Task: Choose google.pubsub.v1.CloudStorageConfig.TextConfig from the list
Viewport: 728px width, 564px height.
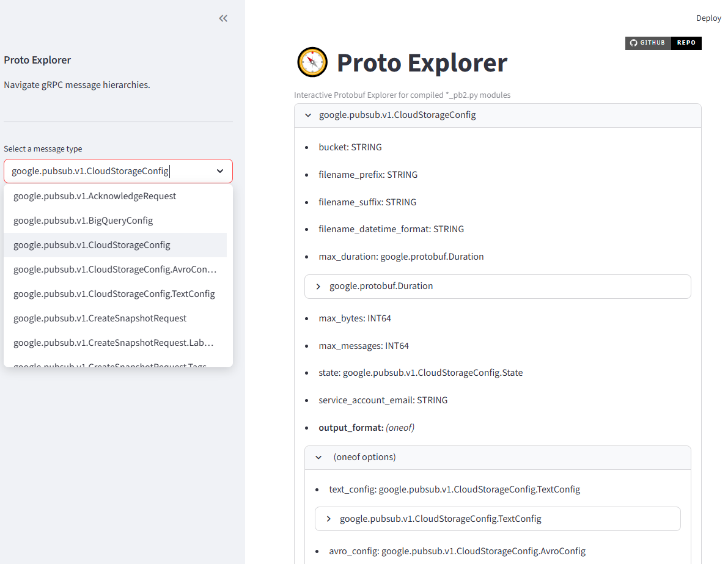Action: [115, 293]
